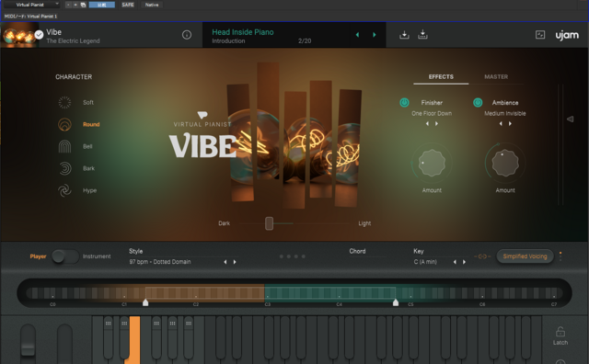This screenshot has height=364, width=589.
Task: Click the modulation wheel beside pitch wheel
Action: click(x=64, y=343)
